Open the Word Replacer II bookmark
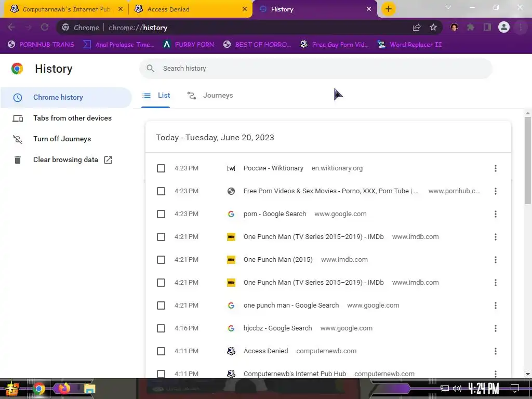Viewport: 532px width, 399px height. pos(410,45)
